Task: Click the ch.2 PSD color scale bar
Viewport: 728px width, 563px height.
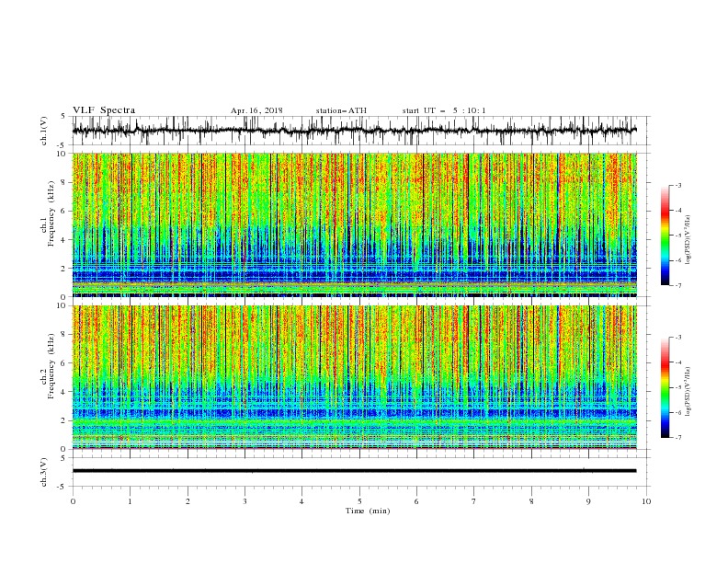Action: (665, 387)
